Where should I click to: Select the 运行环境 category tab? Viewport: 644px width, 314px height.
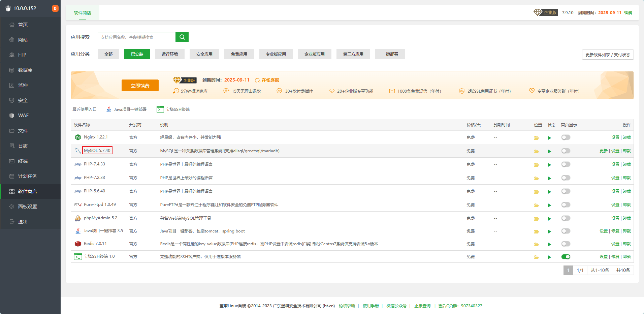click(x=169, y=54)
